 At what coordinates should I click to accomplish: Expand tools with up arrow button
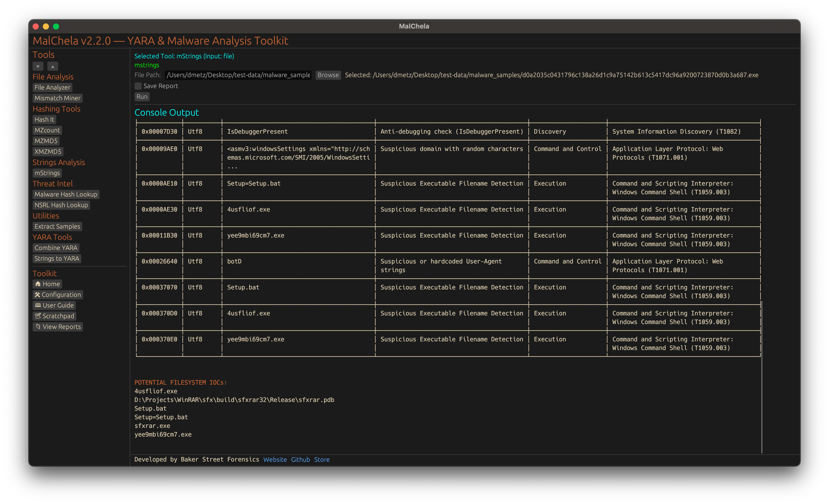pyautogui.click(x=52, y=66)
